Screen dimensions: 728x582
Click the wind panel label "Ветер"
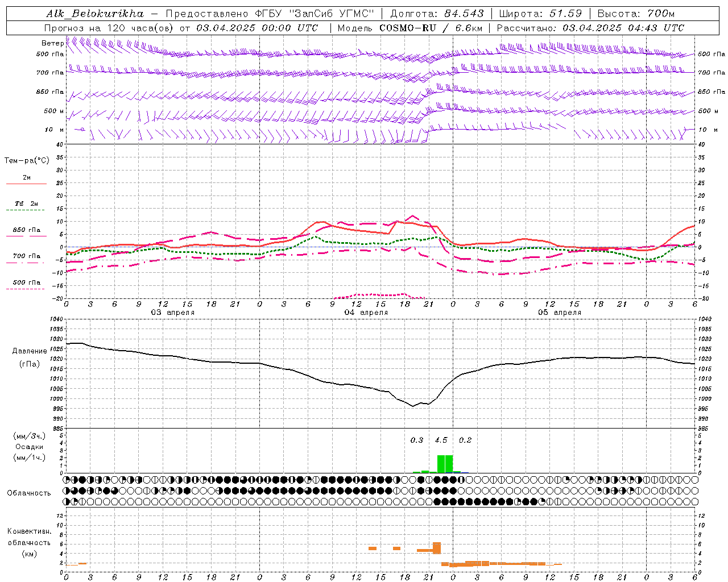click(x=52, y=43)
